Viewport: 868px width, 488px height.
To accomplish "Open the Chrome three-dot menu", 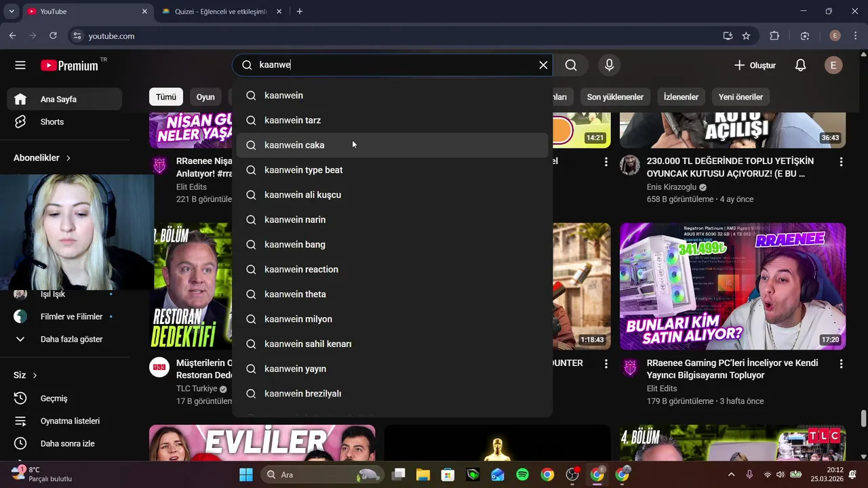I will pyautogui.click(x=856, y=36).
